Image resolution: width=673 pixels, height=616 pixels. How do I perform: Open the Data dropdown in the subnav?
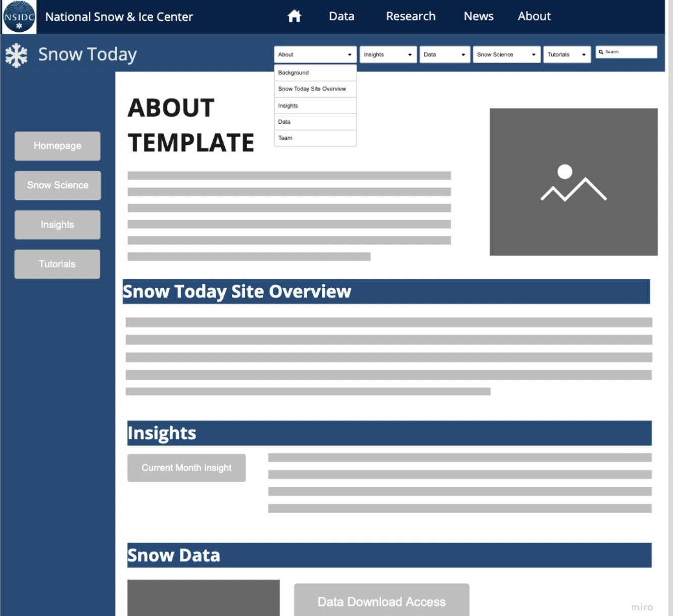(444, 55)
